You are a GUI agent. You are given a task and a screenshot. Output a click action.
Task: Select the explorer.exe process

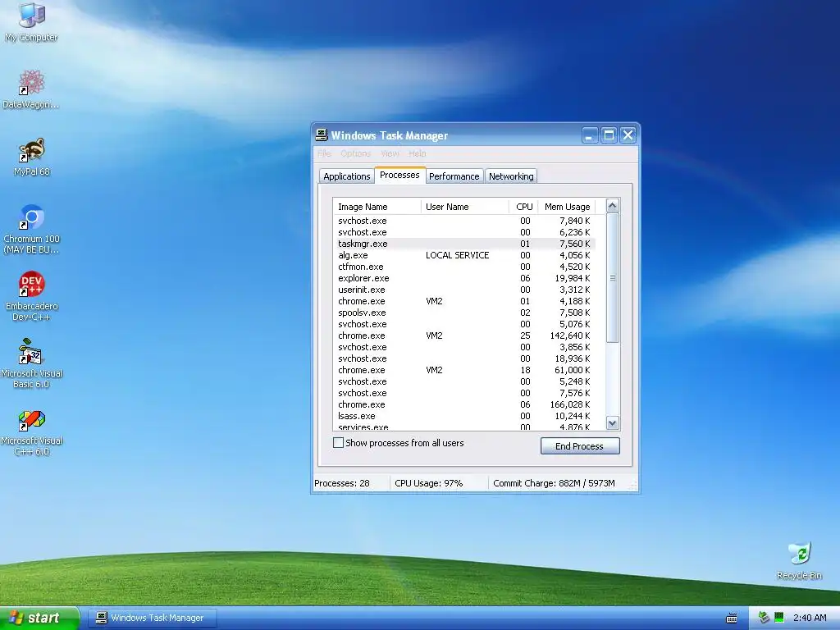tap(464, 279)
